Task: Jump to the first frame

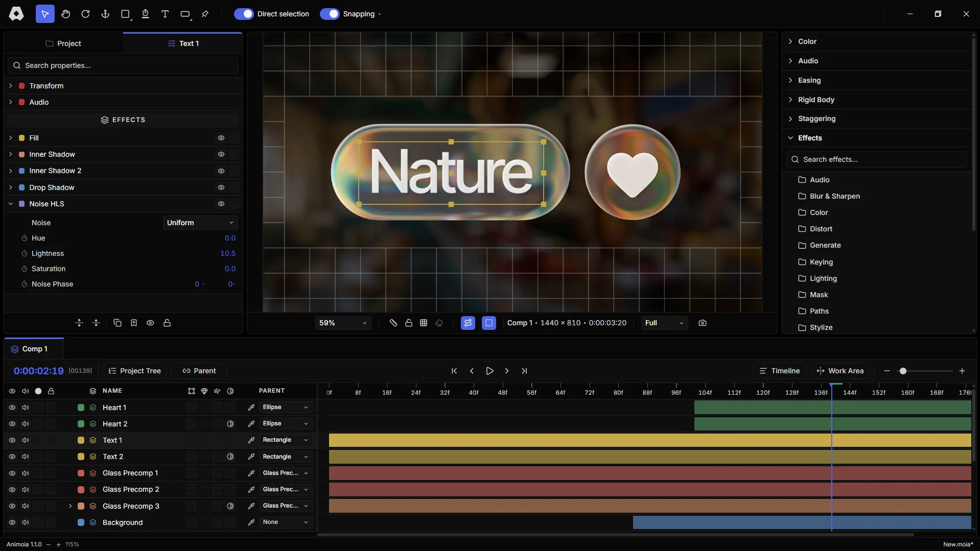Action: pyautogui.click(x=454, y=371)
